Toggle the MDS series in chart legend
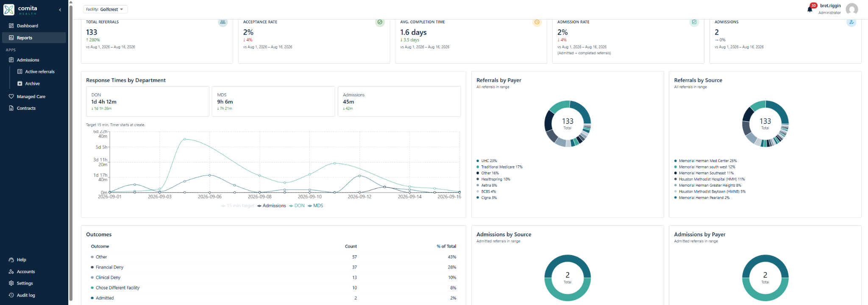Screen dimensions: 868x305 coord(315,206)
